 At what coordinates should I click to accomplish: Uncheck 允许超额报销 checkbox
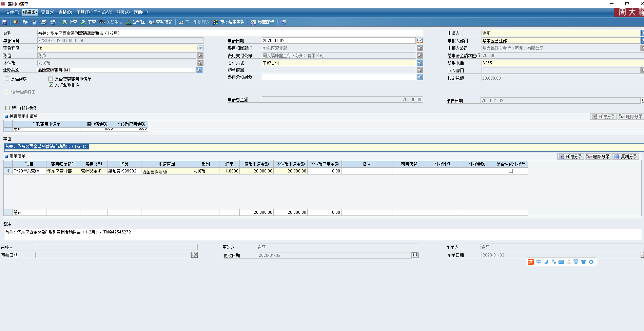click(51, 85)
